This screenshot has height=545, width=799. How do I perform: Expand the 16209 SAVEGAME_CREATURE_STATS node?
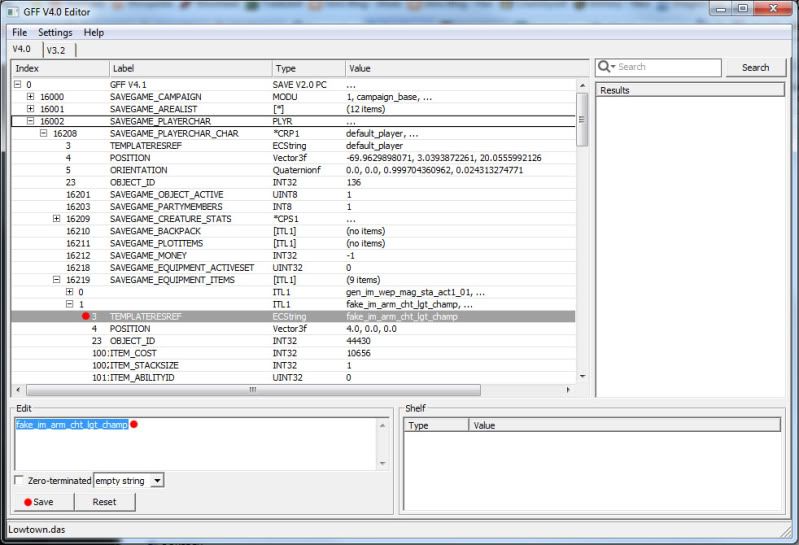pos(57,219)
